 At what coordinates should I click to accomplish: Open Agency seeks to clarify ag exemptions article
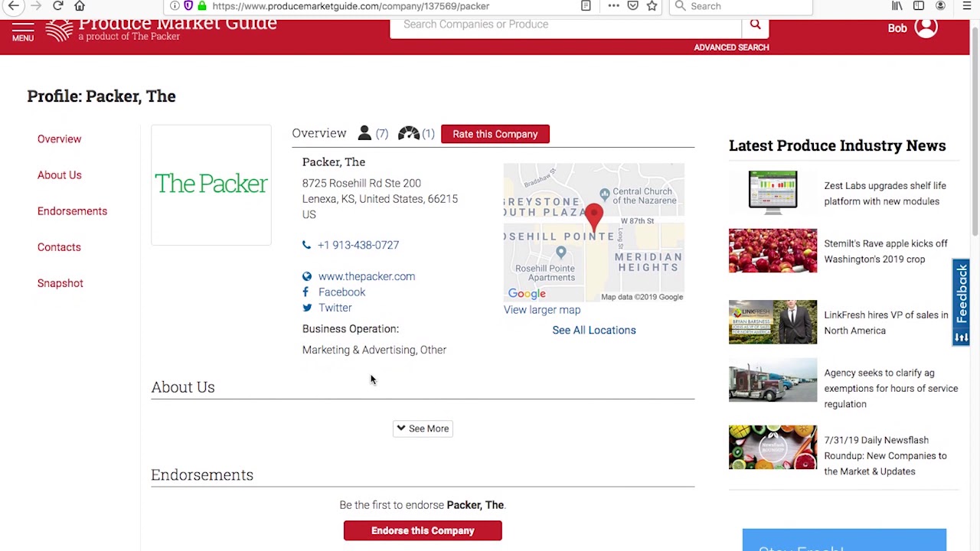click(890, 388)
